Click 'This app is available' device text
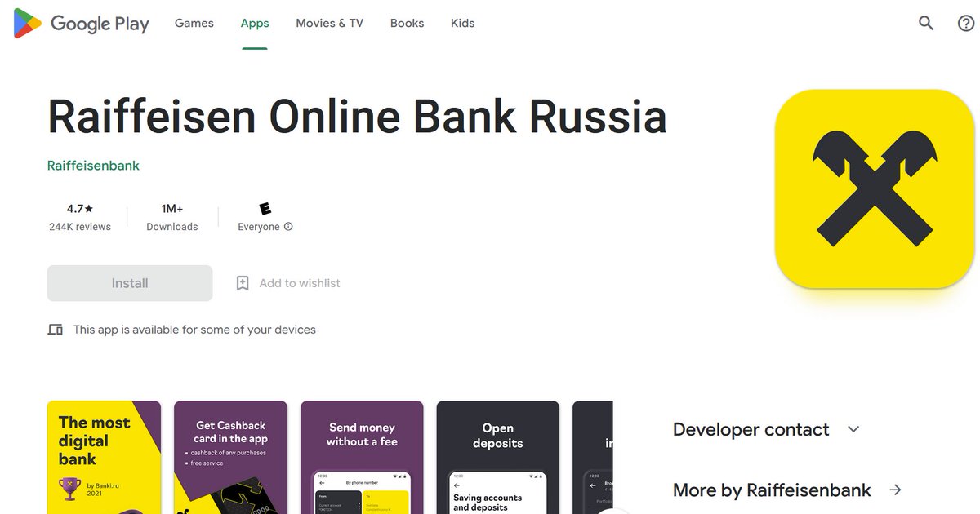The image size is (980, 514). [194, 330]
